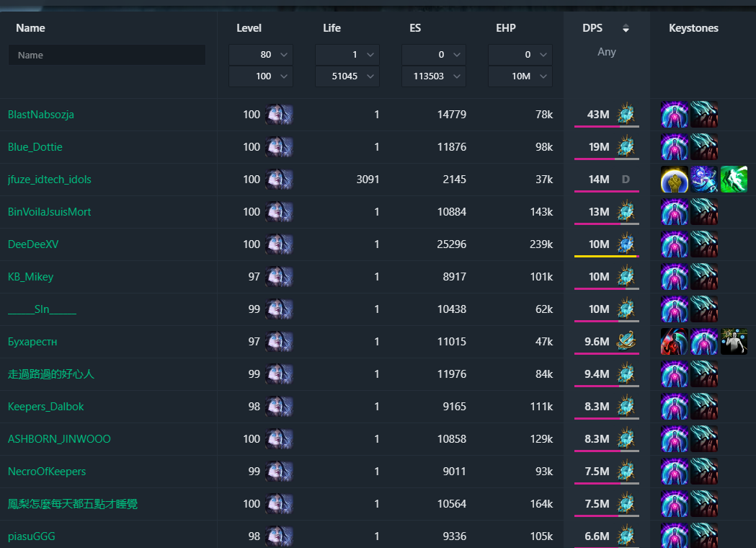Click the skill icon beside Keepers_Dalbok's 8.3M DPS
This screenshot has width=756, height=548.
click(626, 406)
